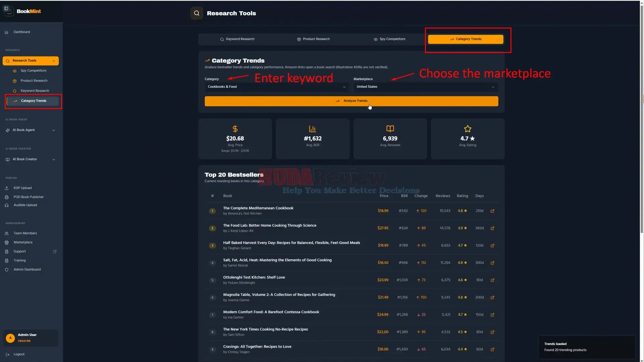Click 'The Food Lab: Better Home Cooking Through Science'
644x362 pixels.
click(x=269, y=225)
